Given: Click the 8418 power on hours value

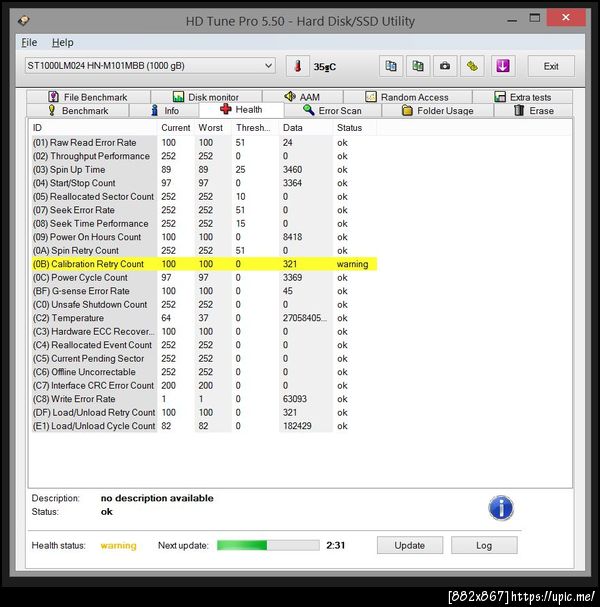Looking at the screenshot, I should pyautogui.click(x=292, y=237).
